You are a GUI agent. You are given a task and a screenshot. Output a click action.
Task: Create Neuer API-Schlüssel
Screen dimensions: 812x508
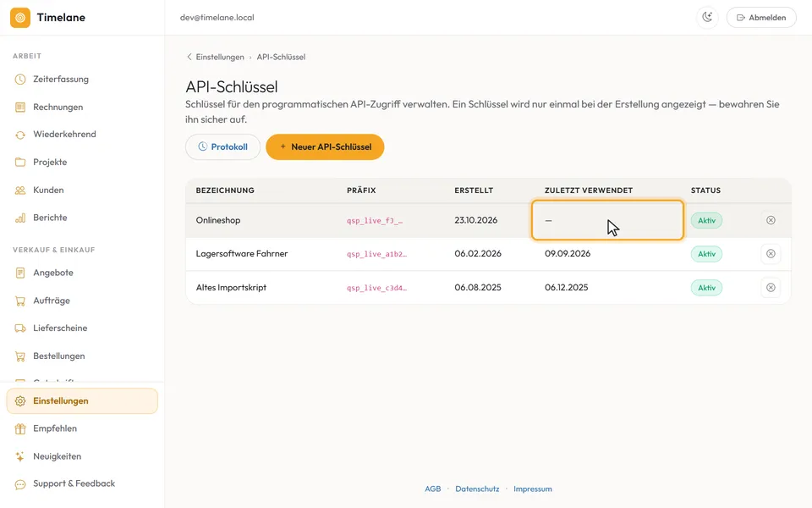(x=325, y=147)
